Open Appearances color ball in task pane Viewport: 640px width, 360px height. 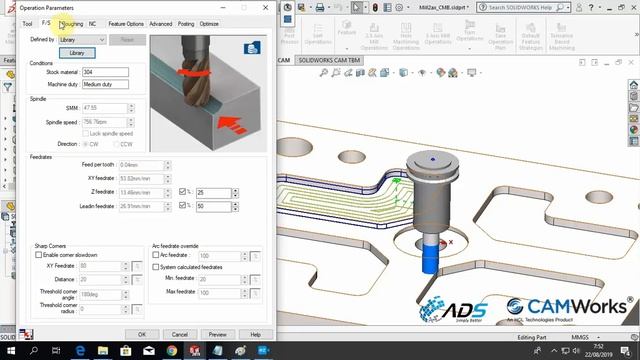click(633, 130)
